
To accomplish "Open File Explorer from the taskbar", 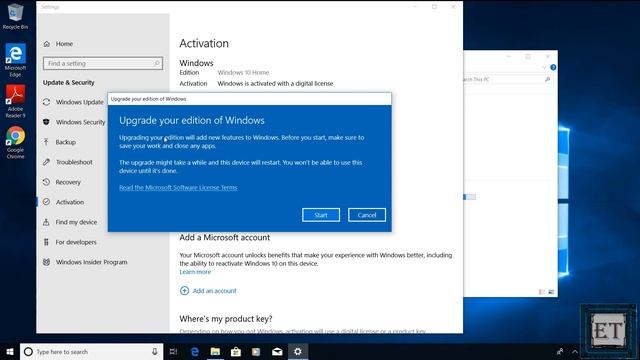I will tap(215, 351).
